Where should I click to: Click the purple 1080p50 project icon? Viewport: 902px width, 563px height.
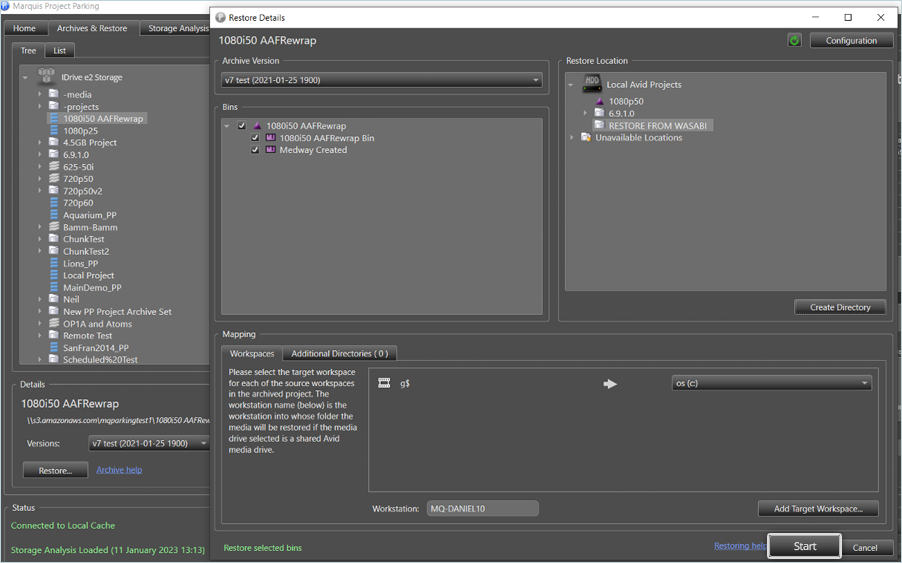(x=599, y=102)
